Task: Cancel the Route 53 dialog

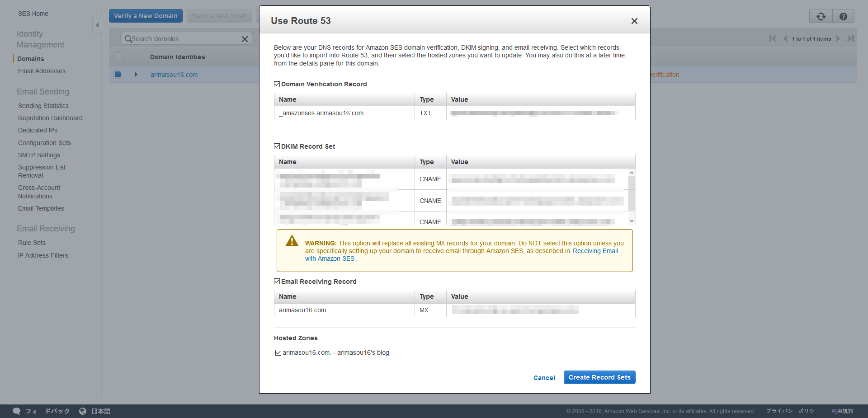Action: [544, 378]
